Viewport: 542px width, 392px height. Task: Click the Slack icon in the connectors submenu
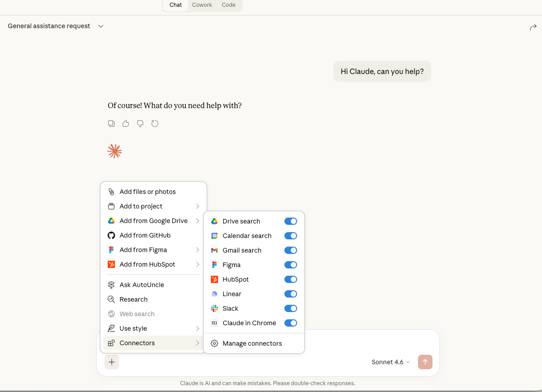pos(214,308)
